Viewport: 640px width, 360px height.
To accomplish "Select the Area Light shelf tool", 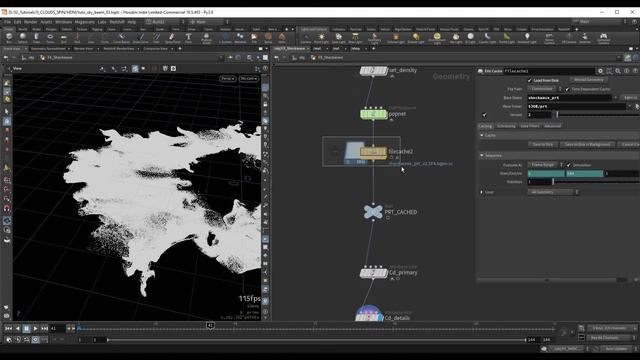I will [355, 38].
